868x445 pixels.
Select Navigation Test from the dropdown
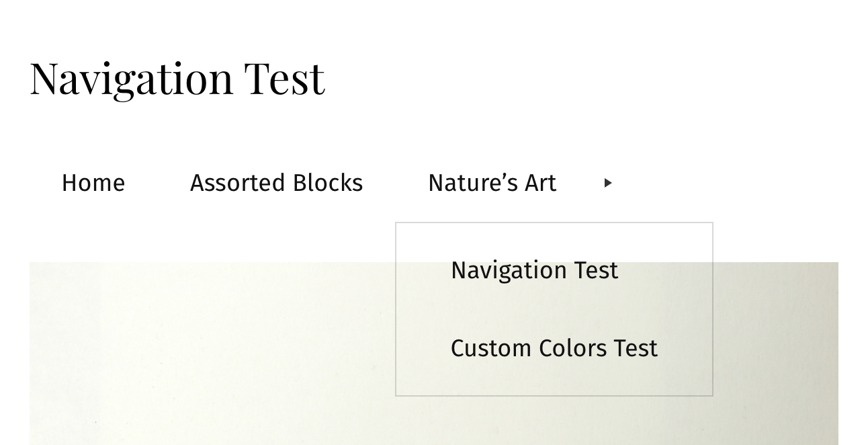pos(534,270)
